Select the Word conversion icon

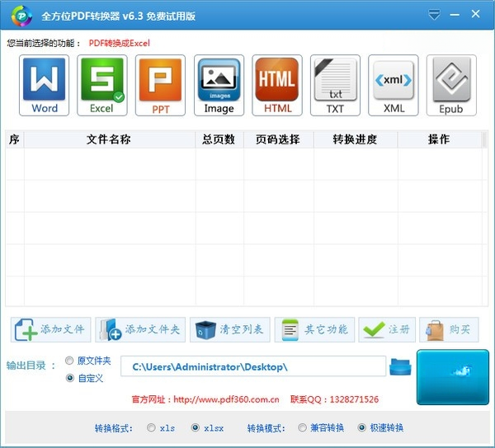tap(45, 85)
